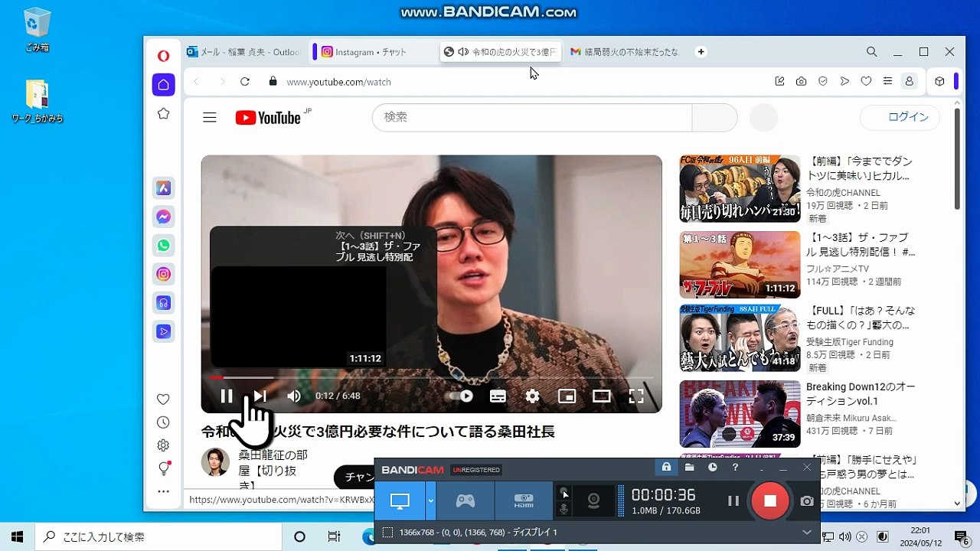The height and width of the screenshot is (551, 980).
Task: Pause the Bandicam recording
Action: [x=733, y=500]
